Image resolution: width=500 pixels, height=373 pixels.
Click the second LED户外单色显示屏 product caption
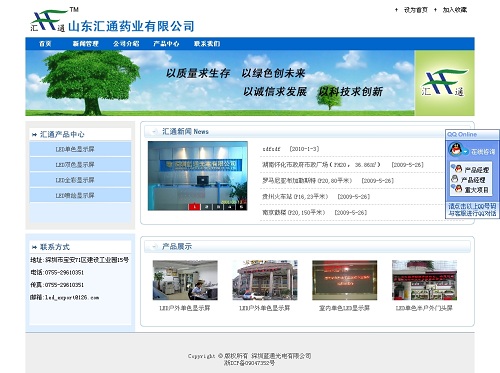click(x=265, y=308)
